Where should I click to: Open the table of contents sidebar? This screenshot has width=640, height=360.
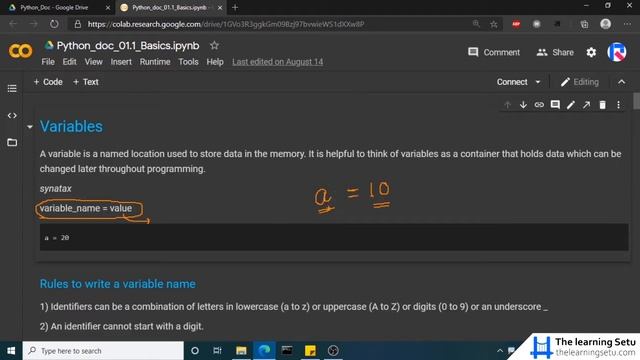click(x=12, y=89)
